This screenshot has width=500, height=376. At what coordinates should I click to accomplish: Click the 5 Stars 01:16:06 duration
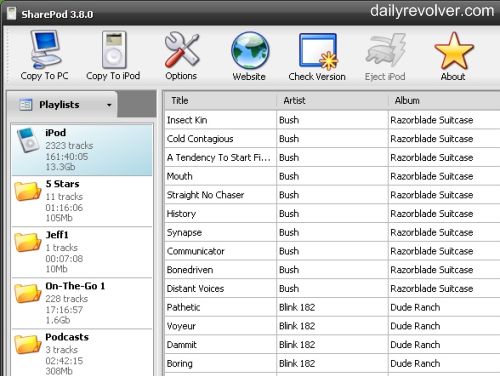point(64,207)
